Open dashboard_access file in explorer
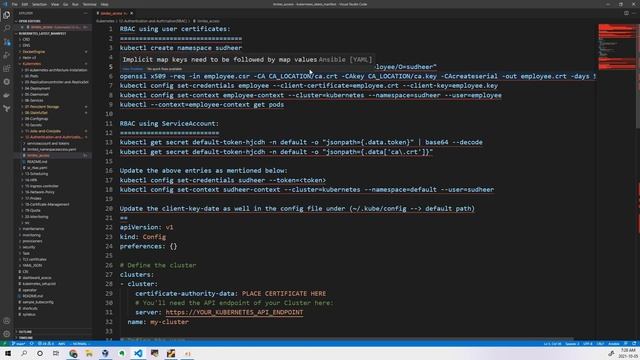Screen dimensions: 640x360 click(x=37, y=278)
